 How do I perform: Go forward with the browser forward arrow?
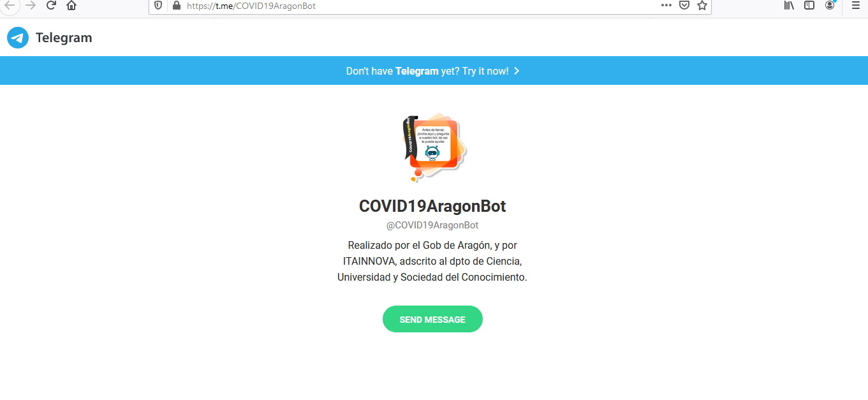pos(31,5)
